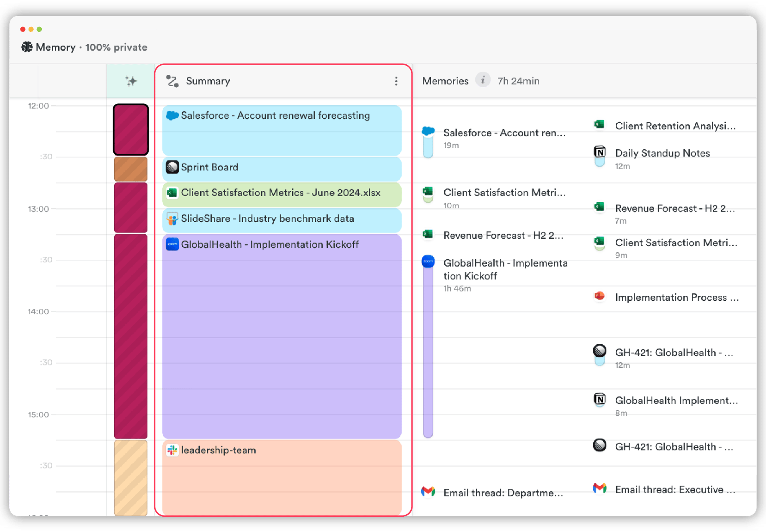766x532 pixels.
Task: Open GlobalHealth Implementation Kickoff Zoom block
Action: point(282,336)
